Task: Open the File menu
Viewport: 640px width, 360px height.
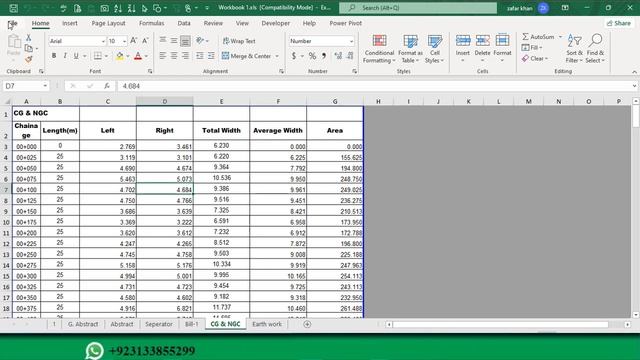Action: [x=12, y=23]
